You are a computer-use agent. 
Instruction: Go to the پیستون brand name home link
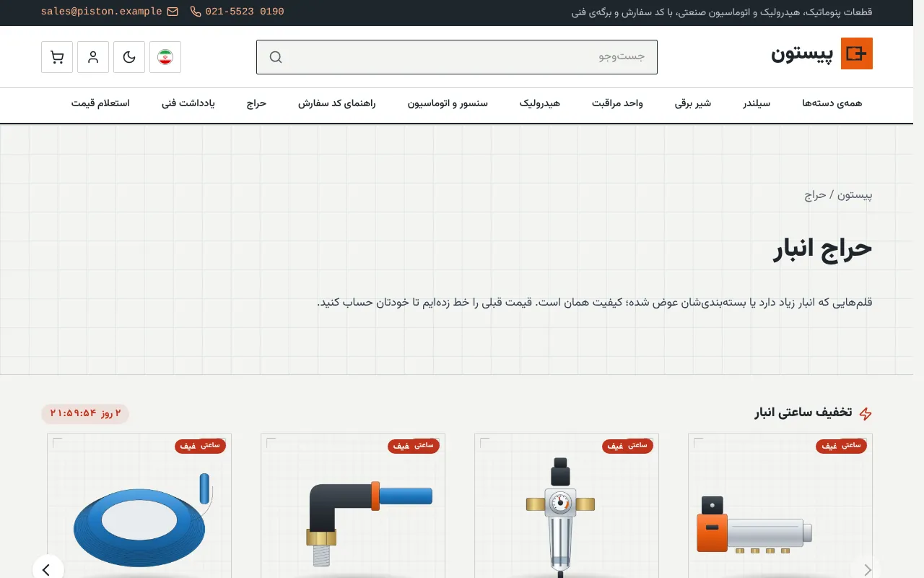point(802,54)
